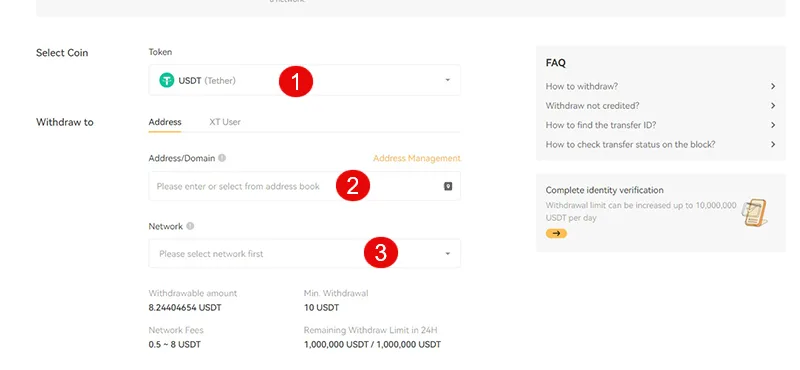Click the withdrawal limit description text
Viewport: 800px width, 370px height.
pyautogui.click(x=641, y=211)
